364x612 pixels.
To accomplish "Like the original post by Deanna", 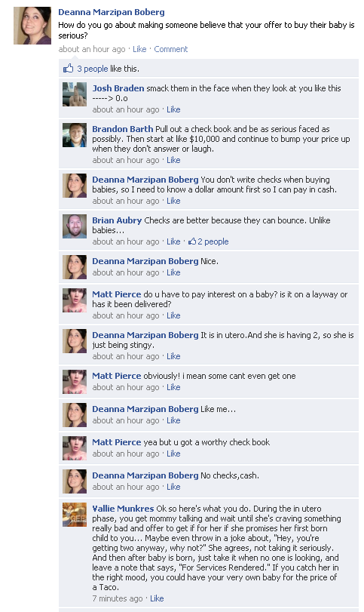I will click(x=139, y=49).
